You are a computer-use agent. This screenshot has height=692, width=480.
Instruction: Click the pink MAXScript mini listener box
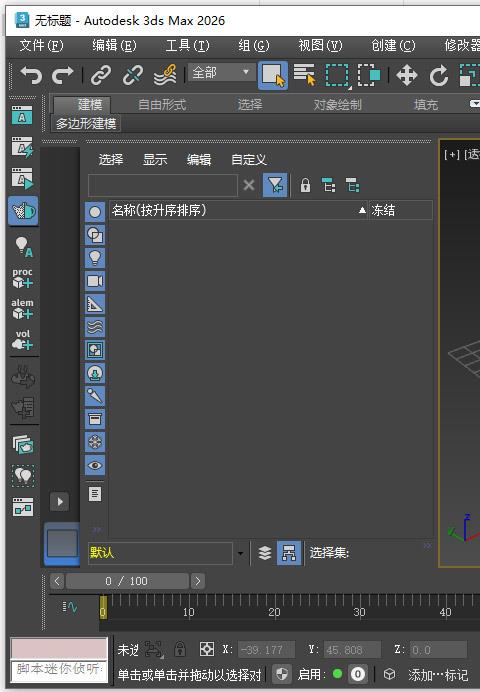pos(59,649)
